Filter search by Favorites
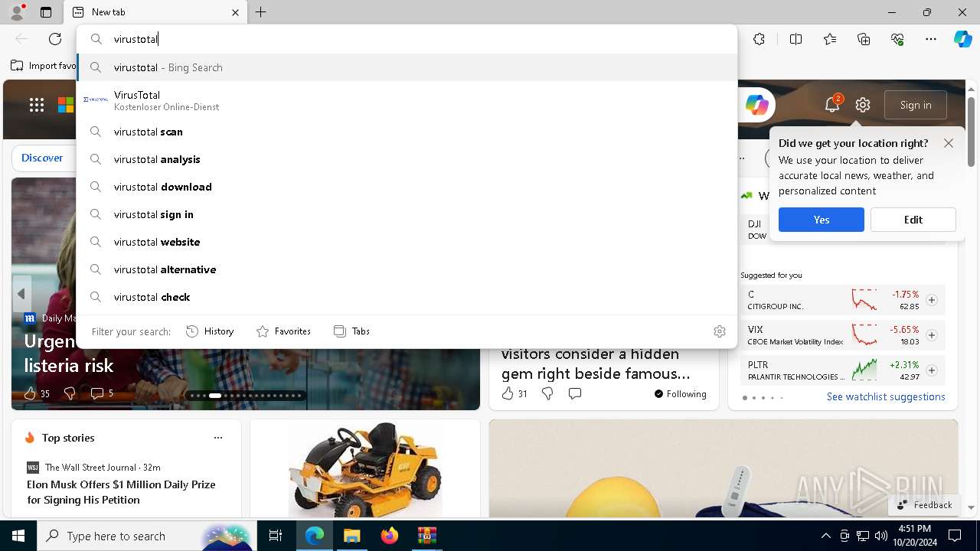This screenshot has height=551, width=980. click(x=283, y=331)
